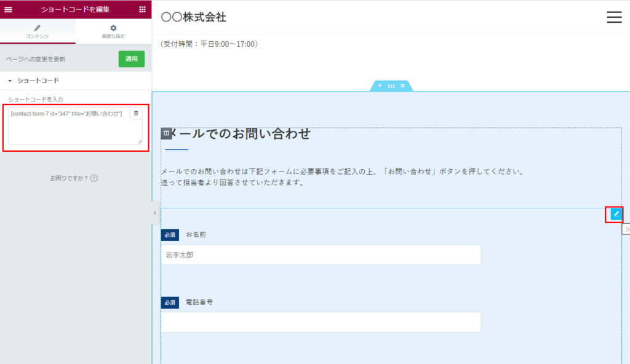Collapse the ショートコード section
The height and width of the screenshot is (364, 630).
pyautogui.click(x=10, y=81)
